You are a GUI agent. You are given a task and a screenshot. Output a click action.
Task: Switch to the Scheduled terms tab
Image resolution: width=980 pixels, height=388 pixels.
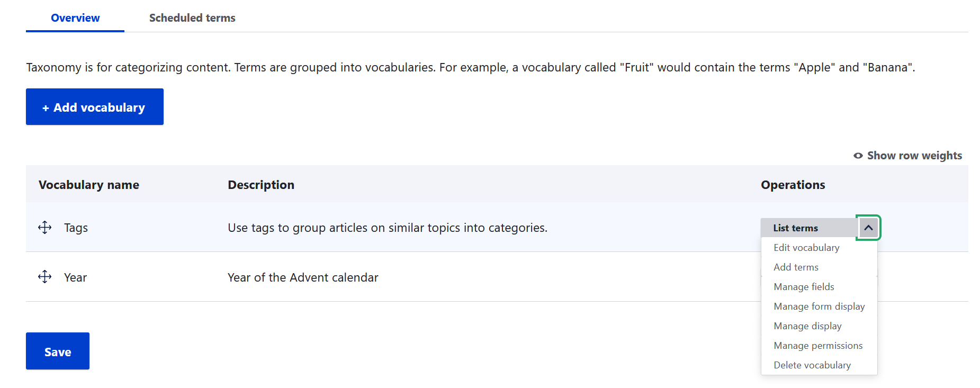pyautogui.click(x=192, y=17)
